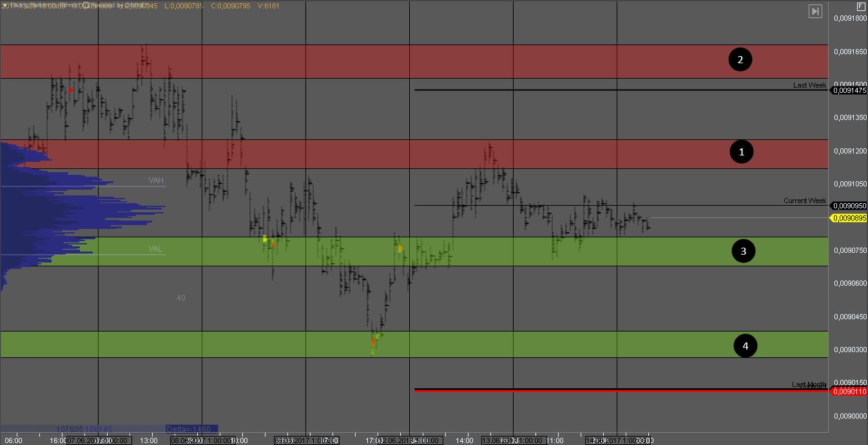This screenshot has height=445, width=868.
Task: Click the black price tag 0,0091475
Action: (x=849, y=91)
